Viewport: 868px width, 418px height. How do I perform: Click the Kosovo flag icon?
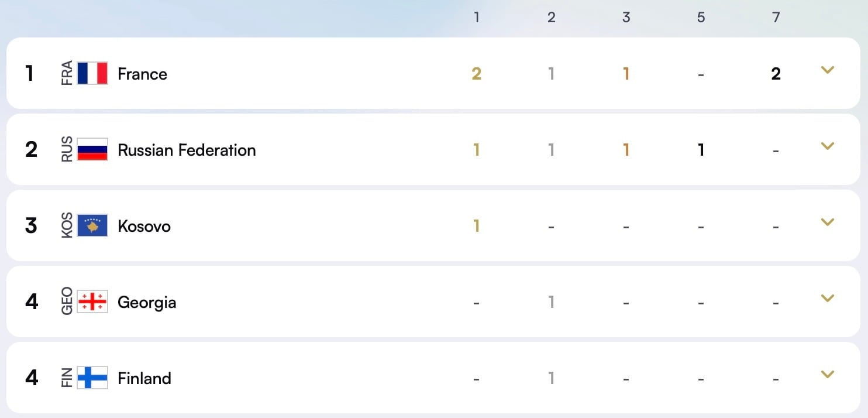92,226
